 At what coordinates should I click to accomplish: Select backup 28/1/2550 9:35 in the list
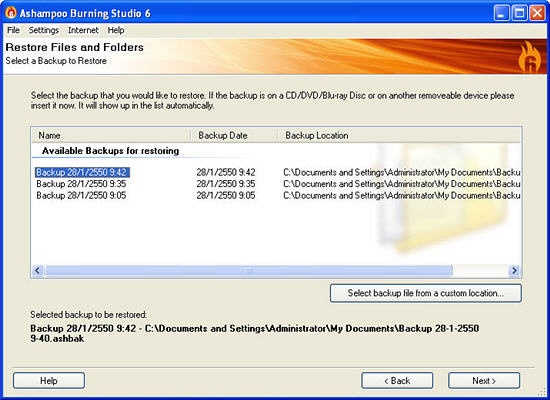point(81,184)
